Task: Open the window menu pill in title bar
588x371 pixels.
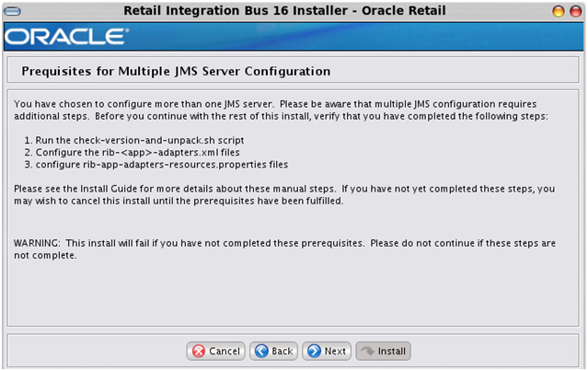Action: [x=12, y=11]
